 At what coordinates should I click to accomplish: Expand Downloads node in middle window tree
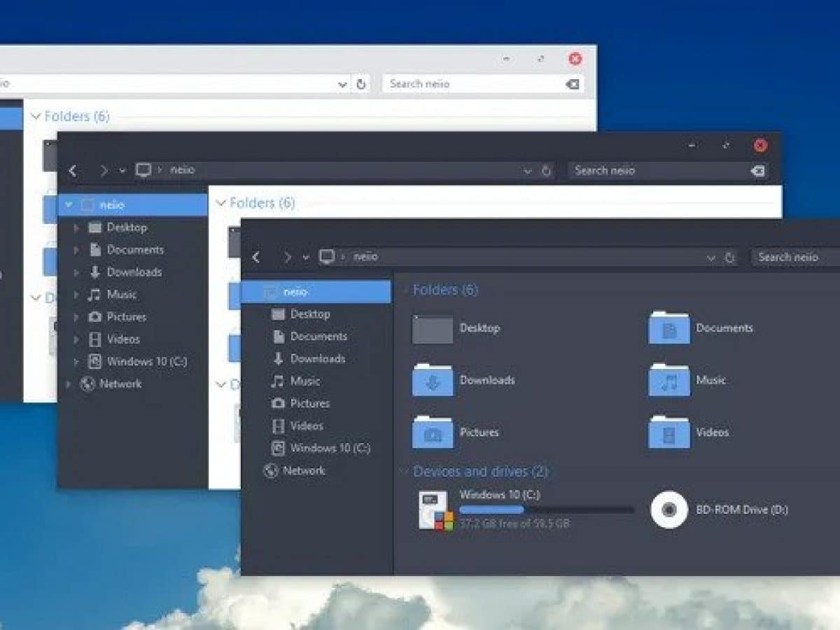pyautogui.click(x=76, y=272)
